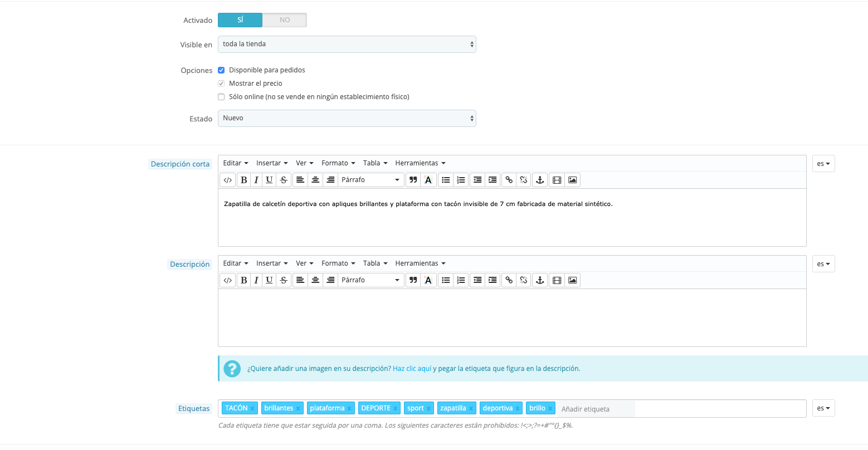
Task: Click into the Añadir etiqueta field
Action: [x=596, y=409]
